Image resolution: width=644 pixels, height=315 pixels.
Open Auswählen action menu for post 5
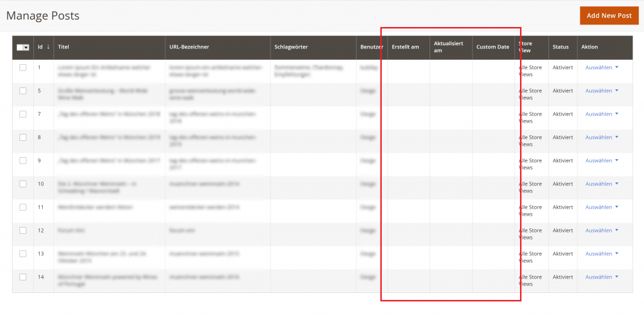tap(602, 91)
